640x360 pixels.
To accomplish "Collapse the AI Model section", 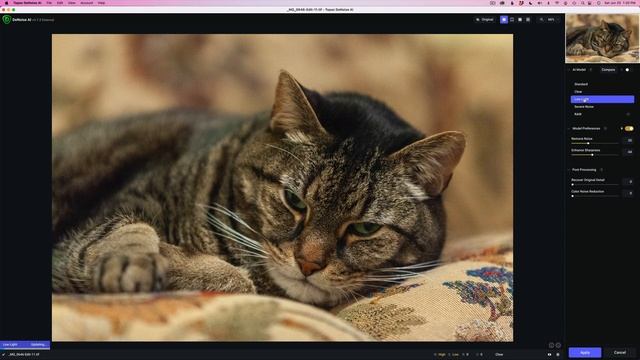I will [x=569, y=70].
